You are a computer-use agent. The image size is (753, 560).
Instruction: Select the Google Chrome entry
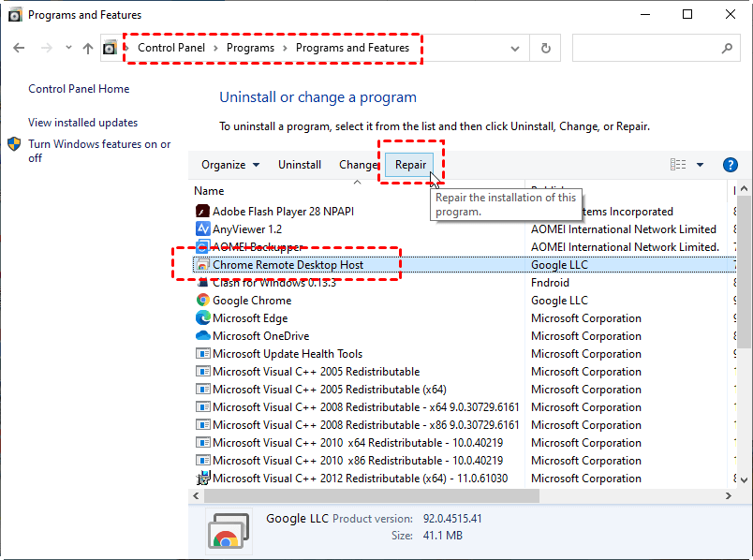(252, 301)
